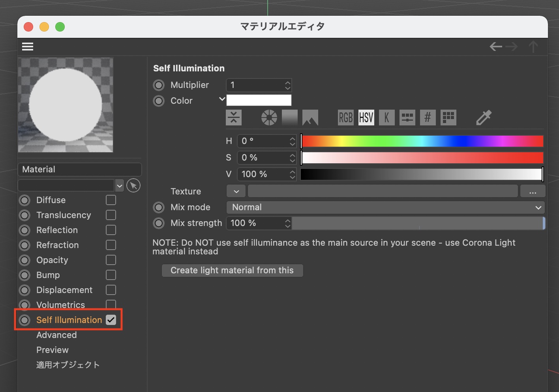The width and height of the screenshot is (559, 392).
Task: Switch to the spectrum color mode icon
Action: point(290,118)
